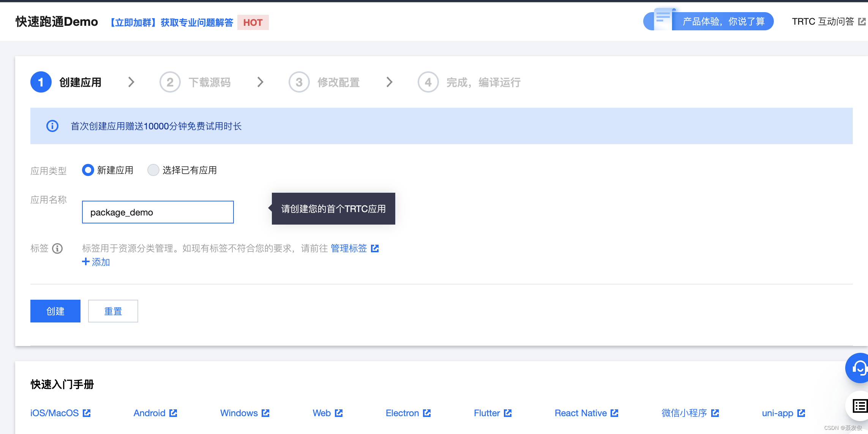Open the Flutter quick start guide

click(x=487, y=413)
